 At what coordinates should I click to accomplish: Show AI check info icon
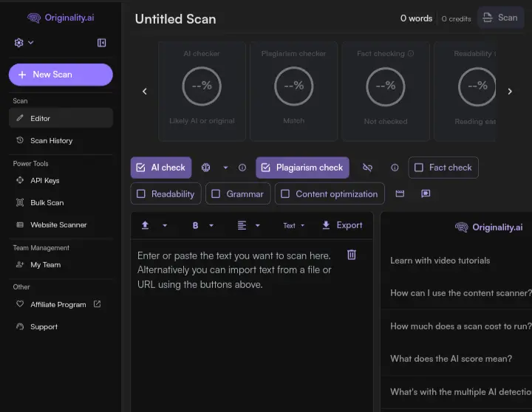pos(242,168)
